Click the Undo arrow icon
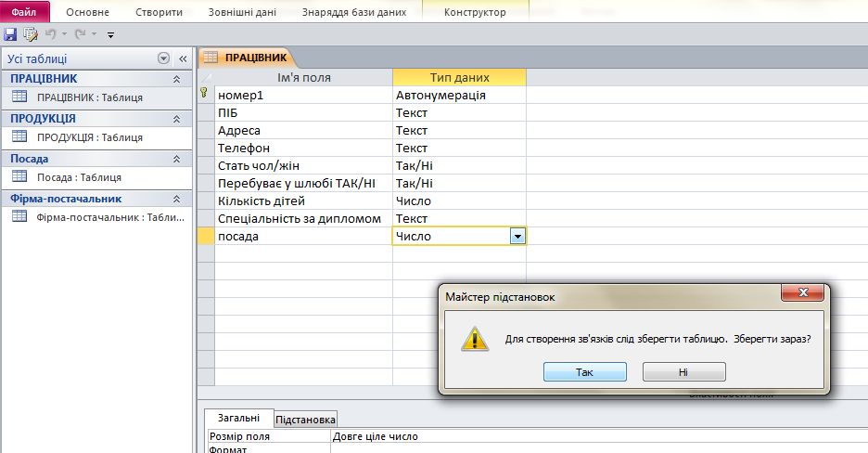This screenshot has width=868, height=453. coord(50,34)
